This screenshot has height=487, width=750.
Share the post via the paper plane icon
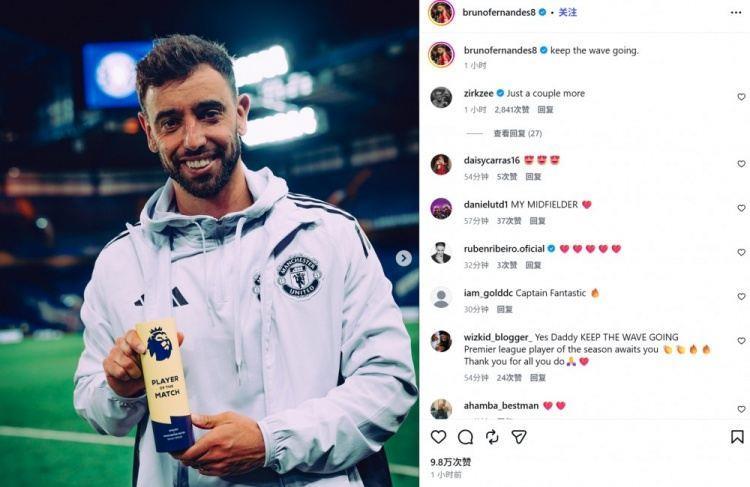pos(519,437)
